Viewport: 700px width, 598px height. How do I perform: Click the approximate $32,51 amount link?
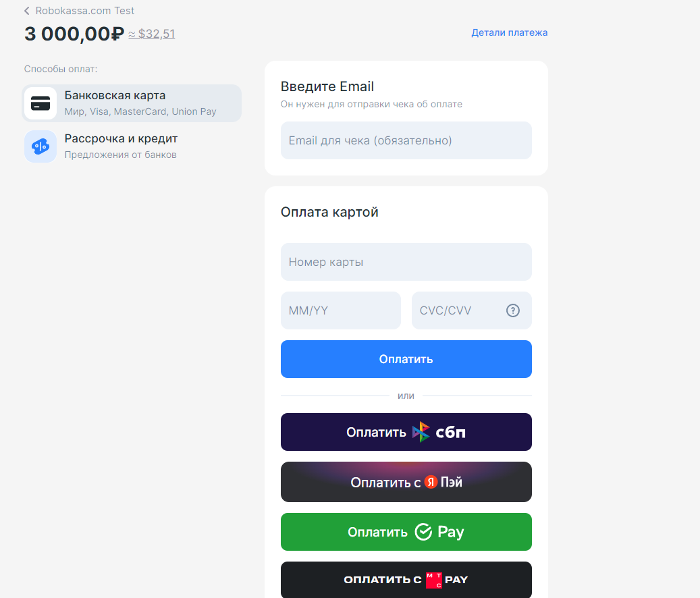[152, 34]
